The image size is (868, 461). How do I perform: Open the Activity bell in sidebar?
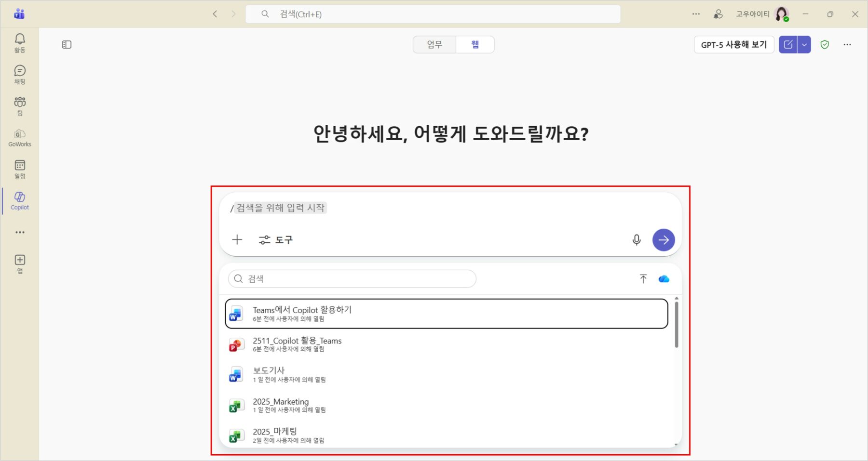click(20, 42)
